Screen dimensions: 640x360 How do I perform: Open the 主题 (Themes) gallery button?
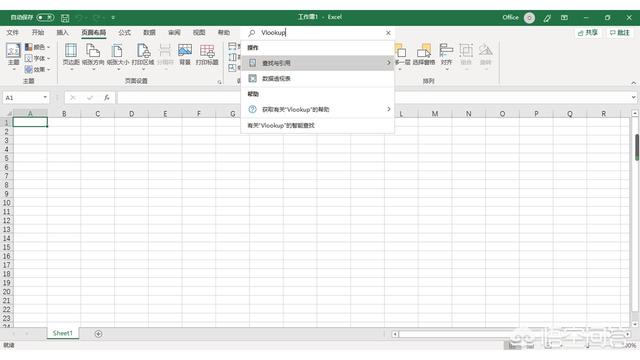tap(13, 56)
